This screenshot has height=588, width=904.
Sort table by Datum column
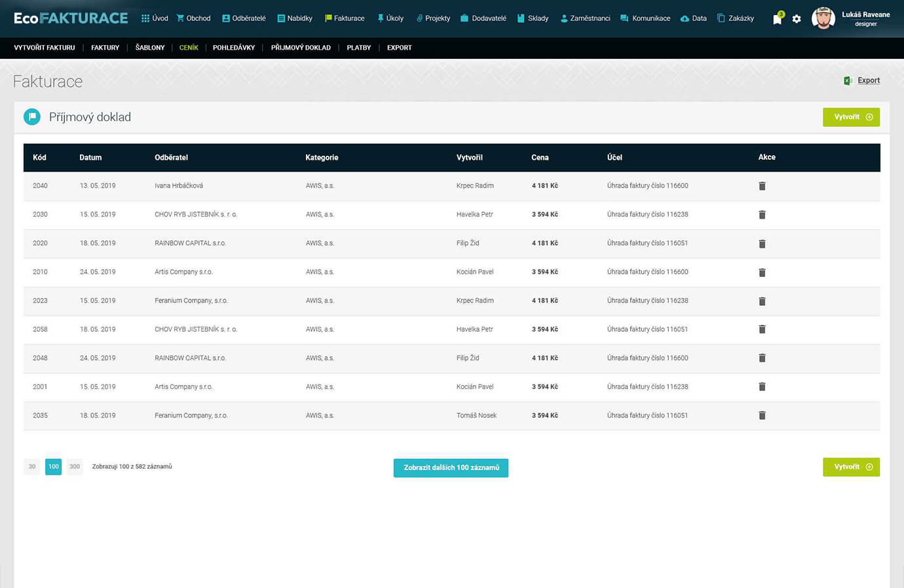(x=90, y=158)
